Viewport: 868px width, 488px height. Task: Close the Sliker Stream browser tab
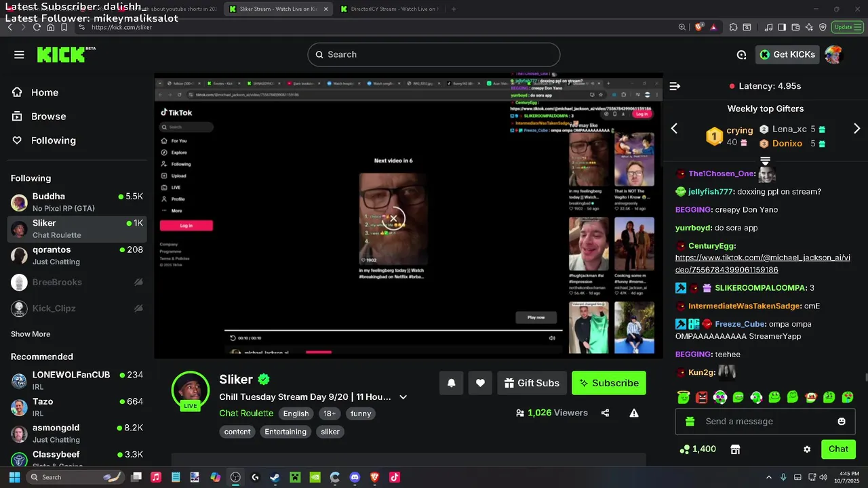[x=325, y=9]
